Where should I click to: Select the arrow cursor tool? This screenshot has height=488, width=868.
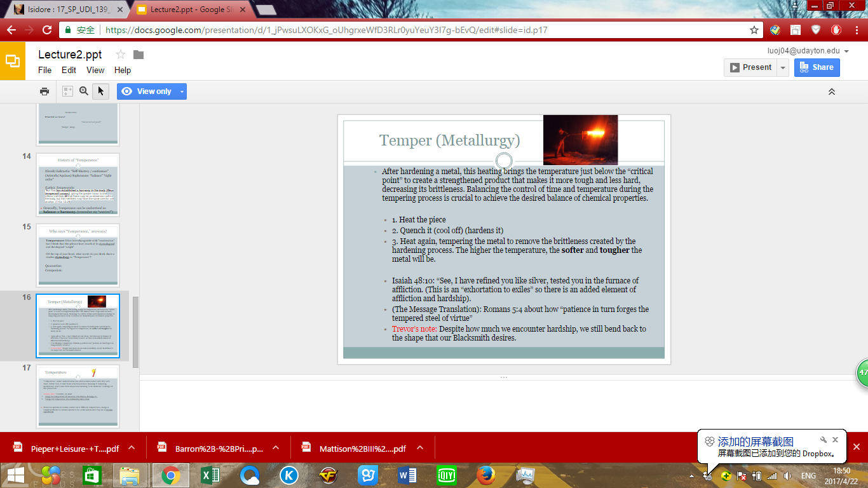point(100,91)
